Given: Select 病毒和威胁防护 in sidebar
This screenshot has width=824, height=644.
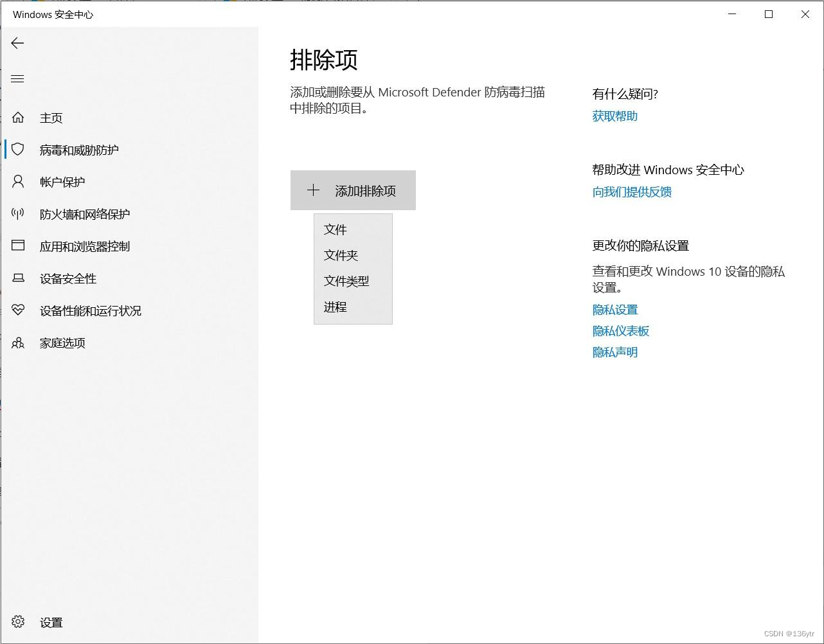Looking at the screenshot, I should click(129, 150).
